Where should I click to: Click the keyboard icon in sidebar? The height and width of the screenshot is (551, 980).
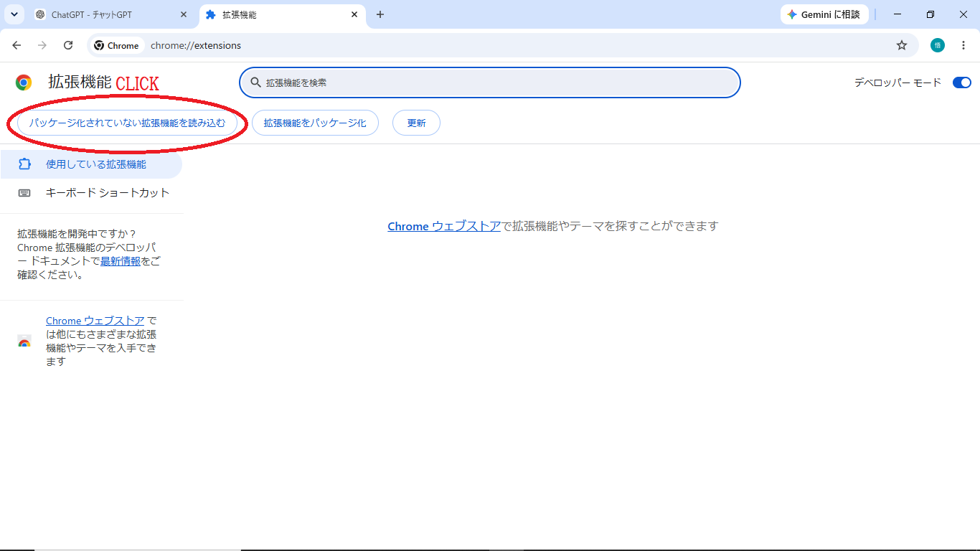click(x=24, y=192)
